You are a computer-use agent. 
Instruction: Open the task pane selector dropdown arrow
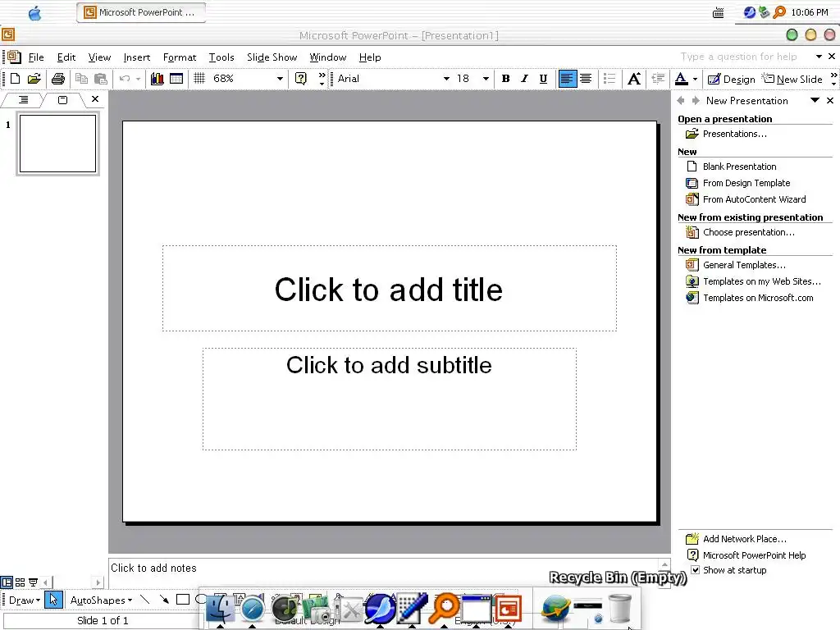[x=815, y=100]
